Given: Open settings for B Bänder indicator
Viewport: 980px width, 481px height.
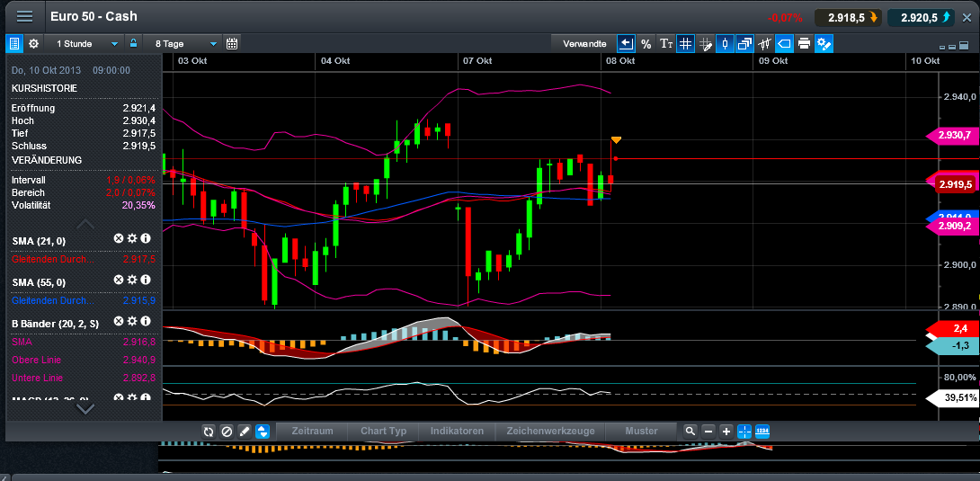Looking at the screenshot, I should (132, 321).
